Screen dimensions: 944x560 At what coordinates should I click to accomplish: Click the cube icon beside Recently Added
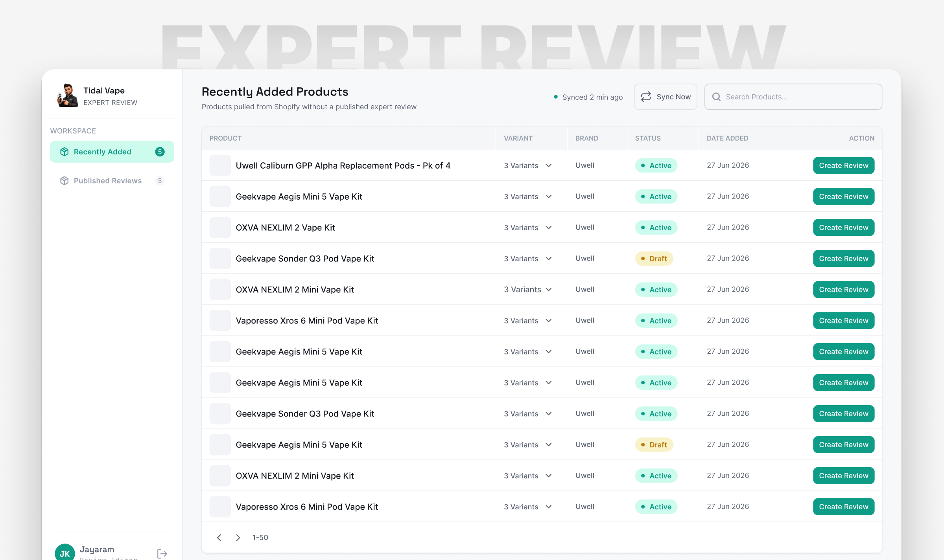point(64,152)
